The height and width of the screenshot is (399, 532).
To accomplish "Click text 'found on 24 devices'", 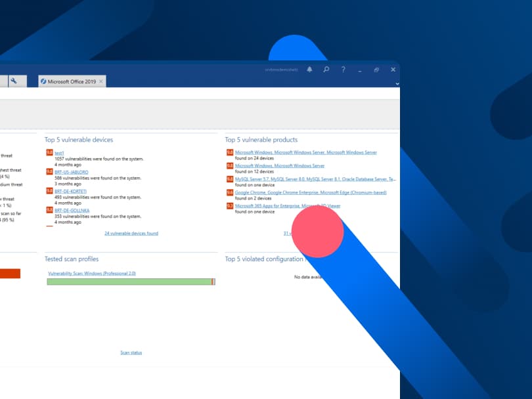I will [254, 158].
